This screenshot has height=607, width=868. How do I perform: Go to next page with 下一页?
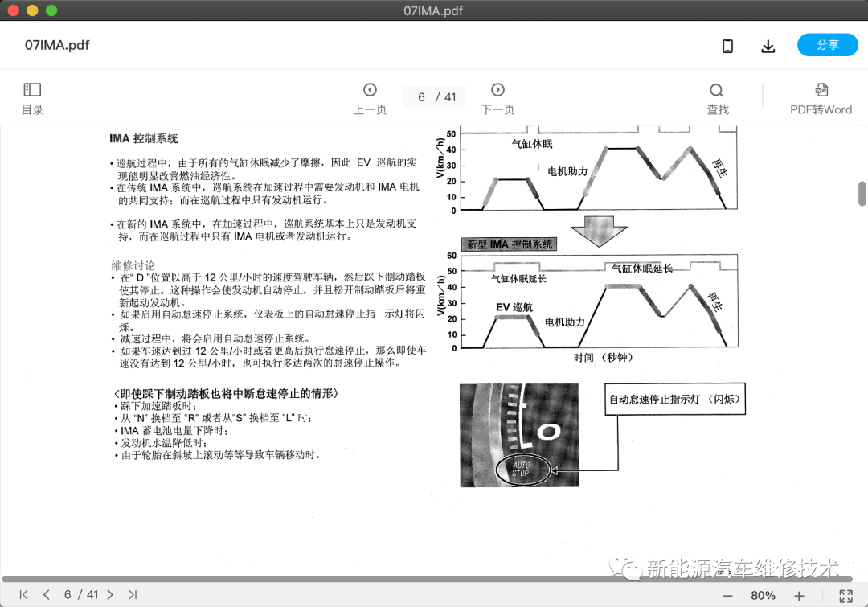pos(497,98)
